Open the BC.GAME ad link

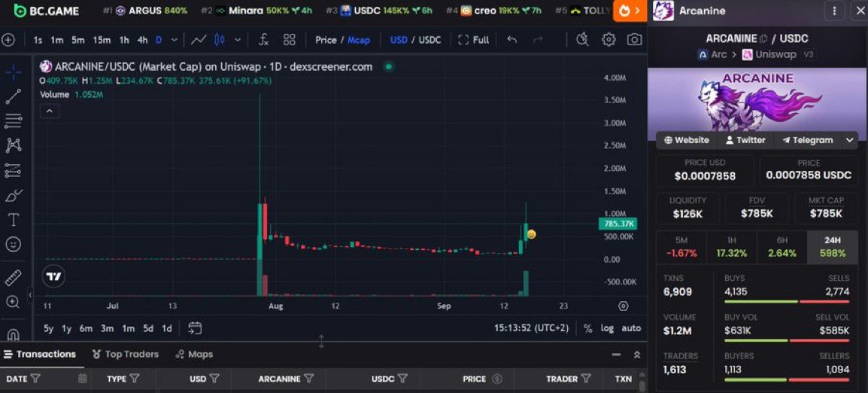[x=47, y=11]
